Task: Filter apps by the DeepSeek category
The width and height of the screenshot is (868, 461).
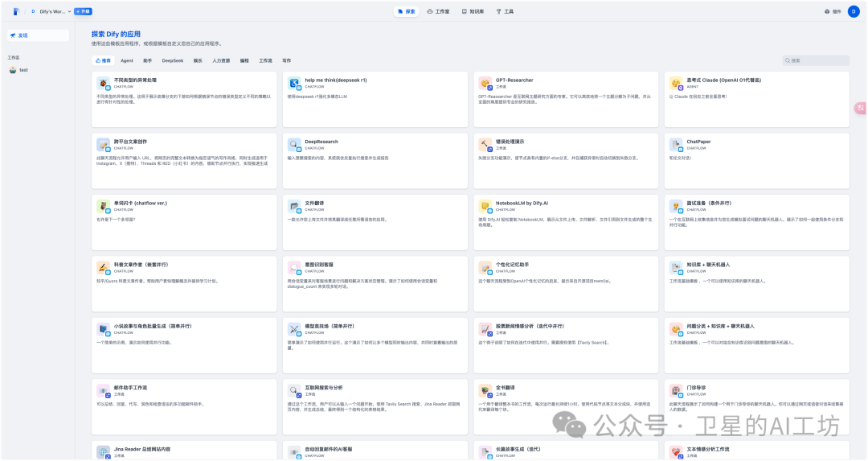Action: (173, 61)
